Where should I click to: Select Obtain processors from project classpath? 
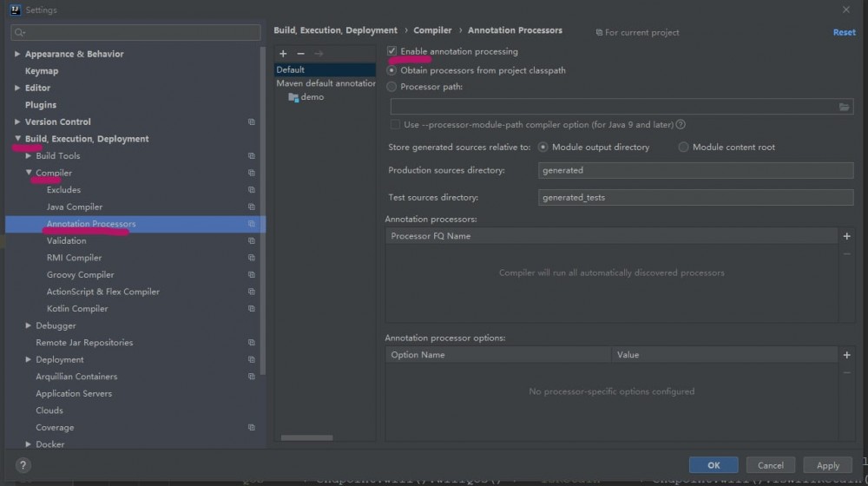point(392,70)
